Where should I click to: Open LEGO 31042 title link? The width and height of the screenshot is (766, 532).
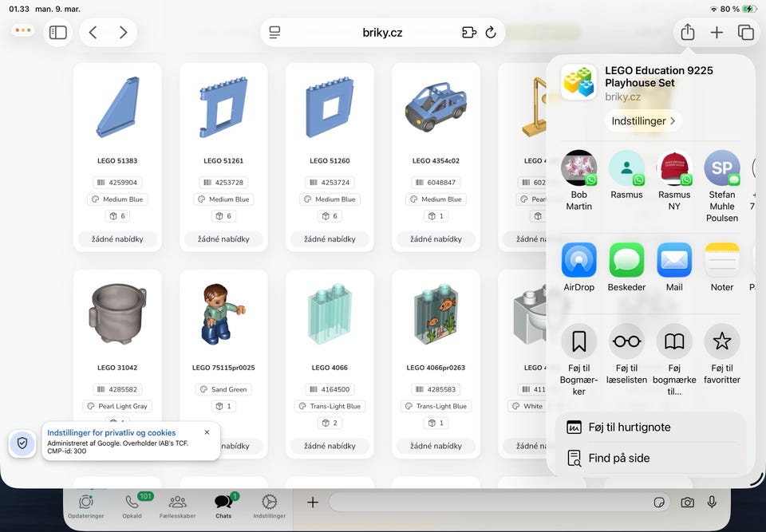(117, 368)
